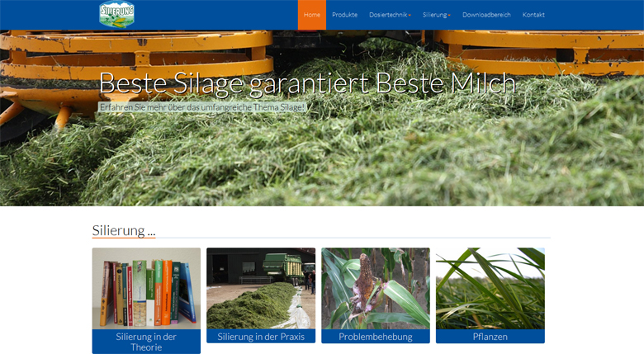Click the 'Silierung ...' section heading
Viewport: 644px width, 354px height.
click(x=124, y=230)
